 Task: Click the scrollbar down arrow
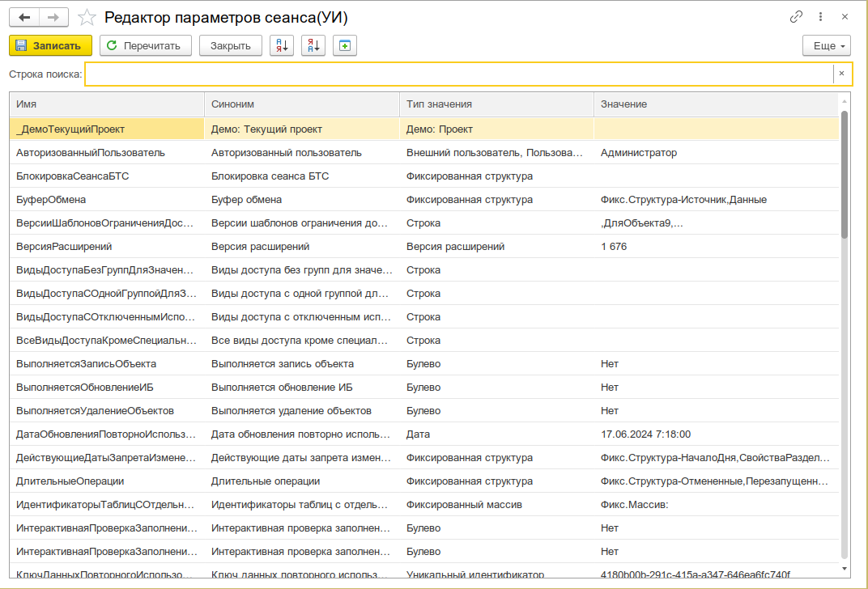pyautogui.click(x=845, y=569)
